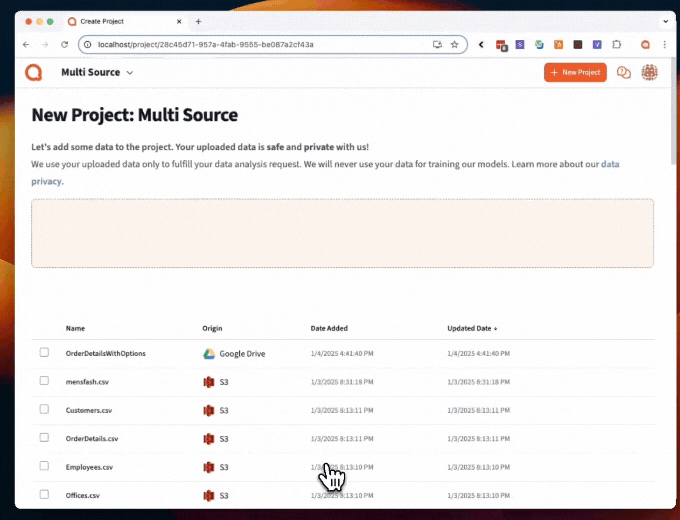Click the S3 icon for mensfash.csv
680x520 pixels.
[209, 381]
